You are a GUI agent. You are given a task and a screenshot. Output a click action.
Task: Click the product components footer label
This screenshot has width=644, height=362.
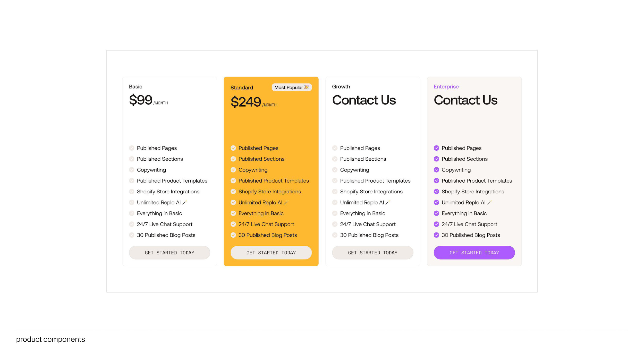coord(50,339)
